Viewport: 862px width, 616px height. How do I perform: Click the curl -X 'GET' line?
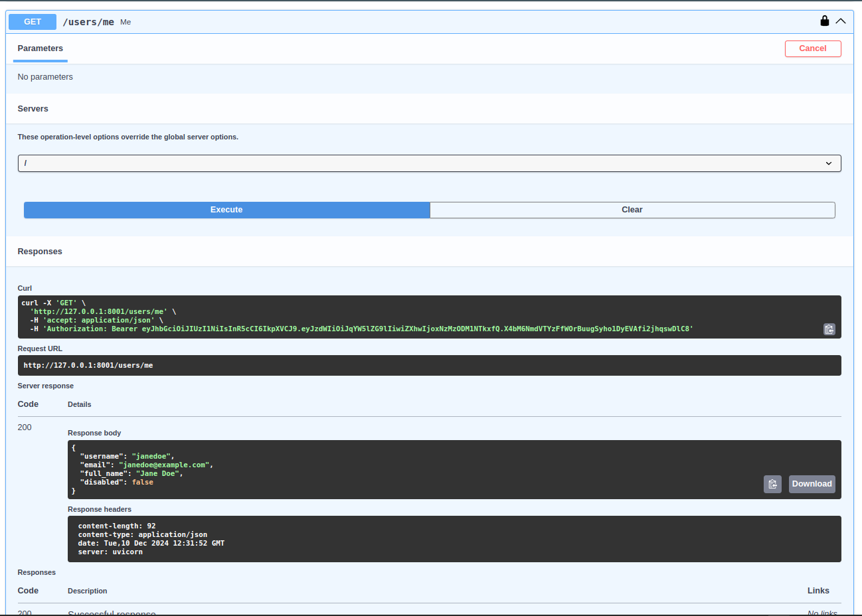(54, 303)
